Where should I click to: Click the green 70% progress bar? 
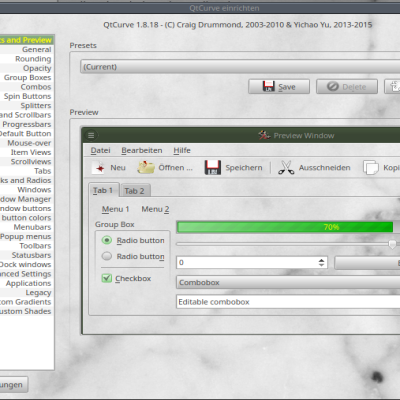285,227
